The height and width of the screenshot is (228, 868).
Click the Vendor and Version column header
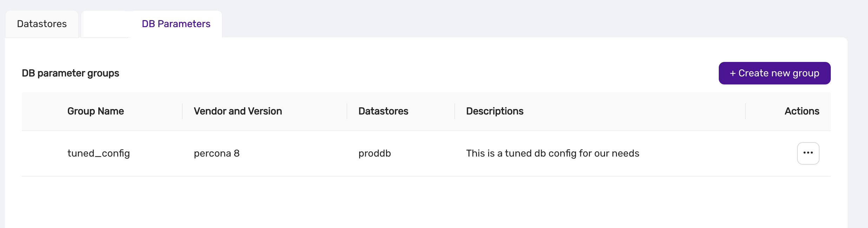tap(238, 111)
